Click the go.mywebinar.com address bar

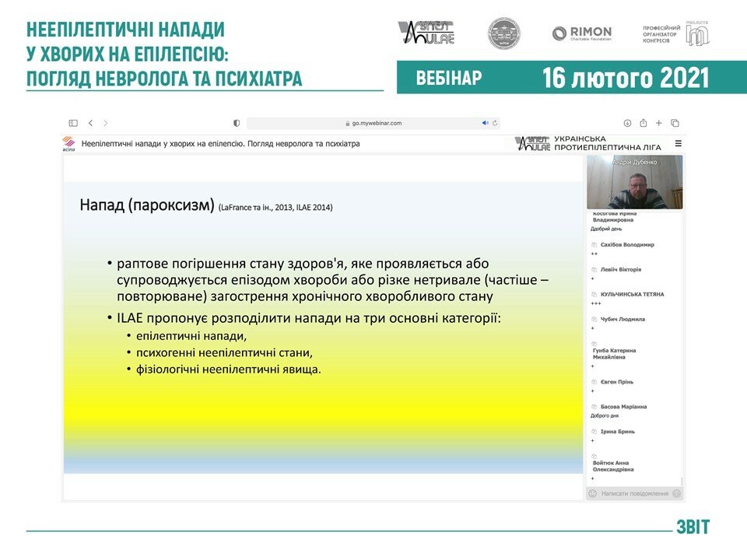click(x=373, y=123)
